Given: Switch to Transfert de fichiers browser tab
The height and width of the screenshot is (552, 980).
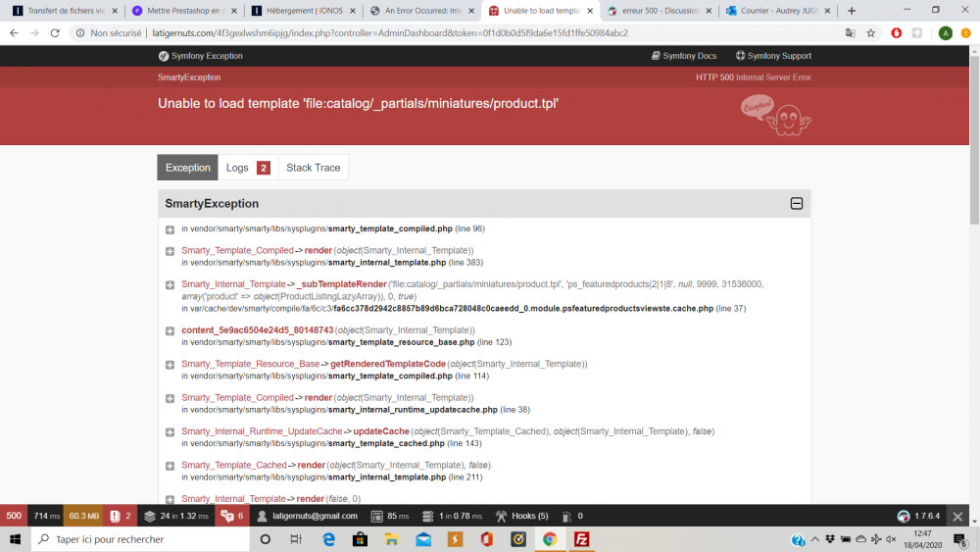Looking at the screenshot, I should [x=66, y=11].
